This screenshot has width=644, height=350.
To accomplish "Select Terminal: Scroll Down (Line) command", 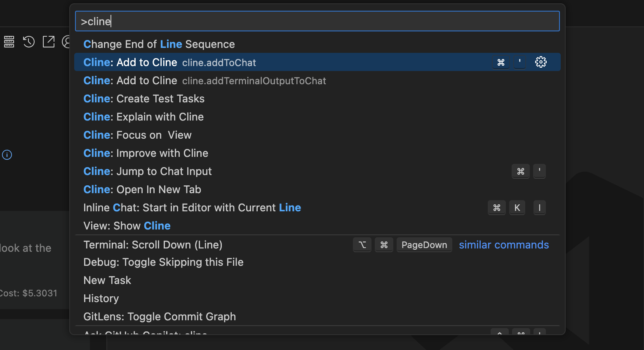I will click(317, 245).
